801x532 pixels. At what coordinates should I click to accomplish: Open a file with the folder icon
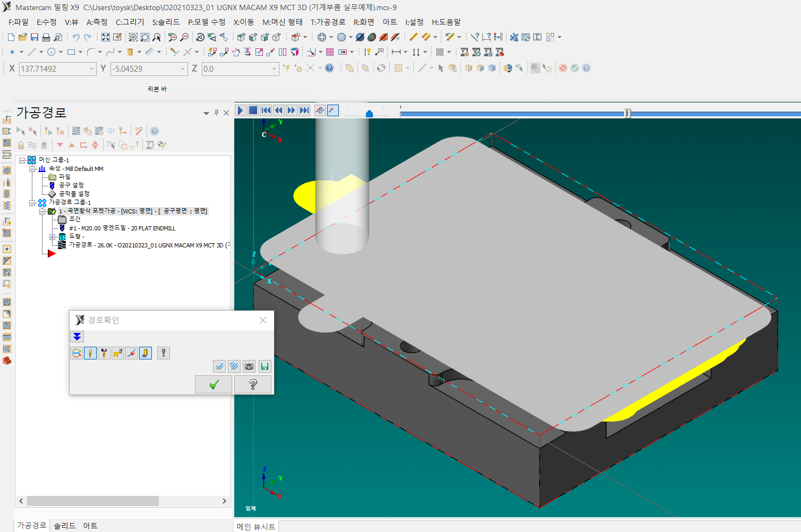tap(23, 37)
